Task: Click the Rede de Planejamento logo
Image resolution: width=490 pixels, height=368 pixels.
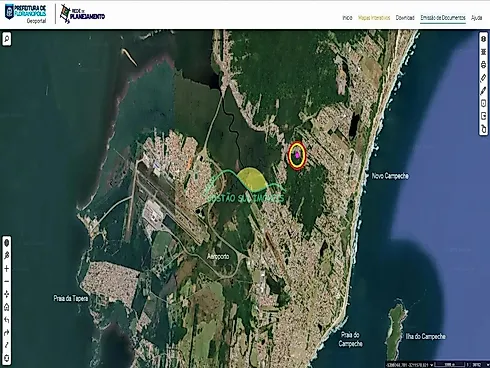Action: [x=82, y=14]
